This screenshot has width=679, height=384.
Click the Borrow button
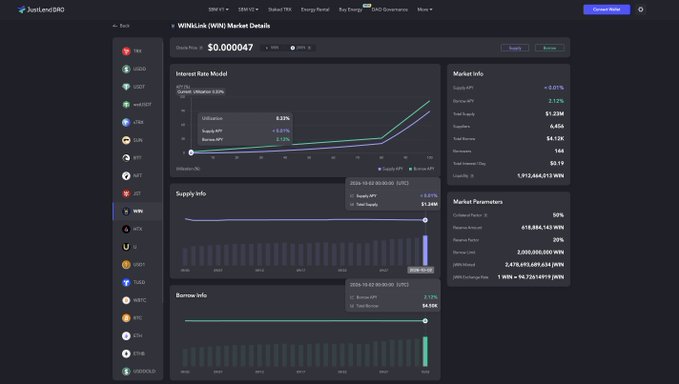(x=550, y=48)
